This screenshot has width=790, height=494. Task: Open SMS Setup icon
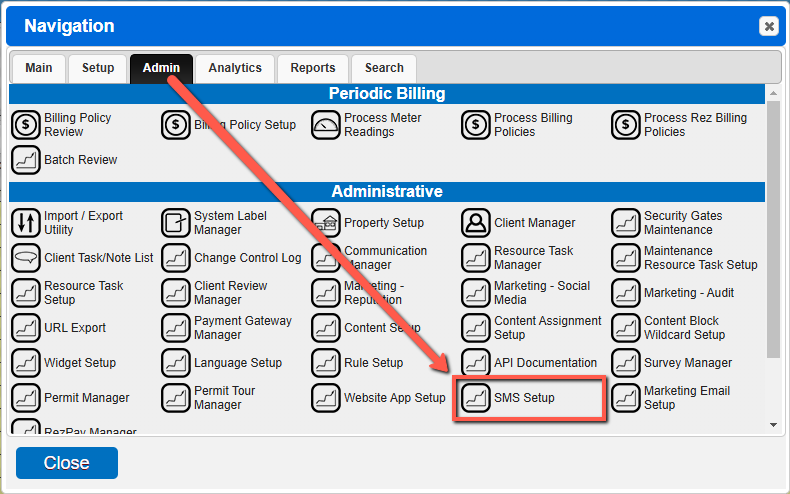tap(476, 398)
